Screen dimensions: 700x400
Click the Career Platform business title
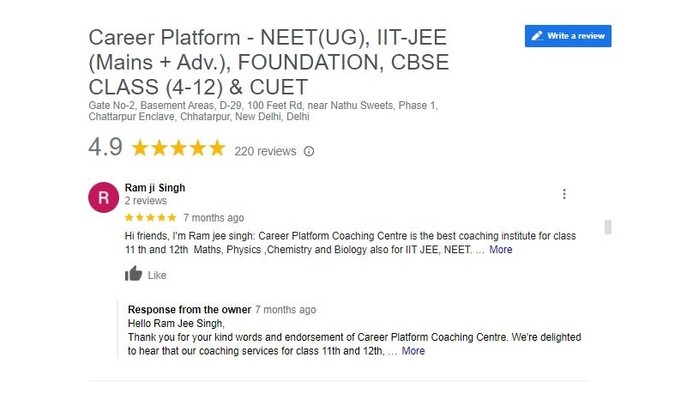coord(268,62)
